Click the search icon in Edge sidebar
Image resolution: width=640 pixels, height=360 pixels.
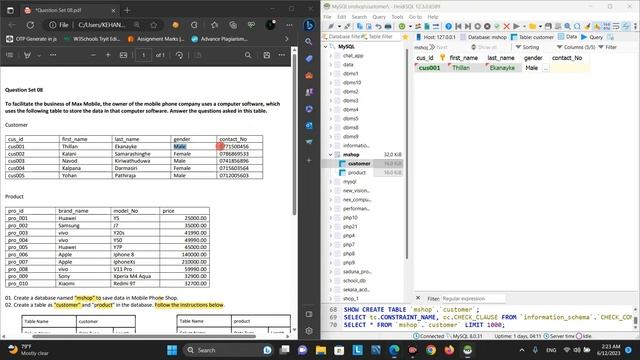coord(309,42)
